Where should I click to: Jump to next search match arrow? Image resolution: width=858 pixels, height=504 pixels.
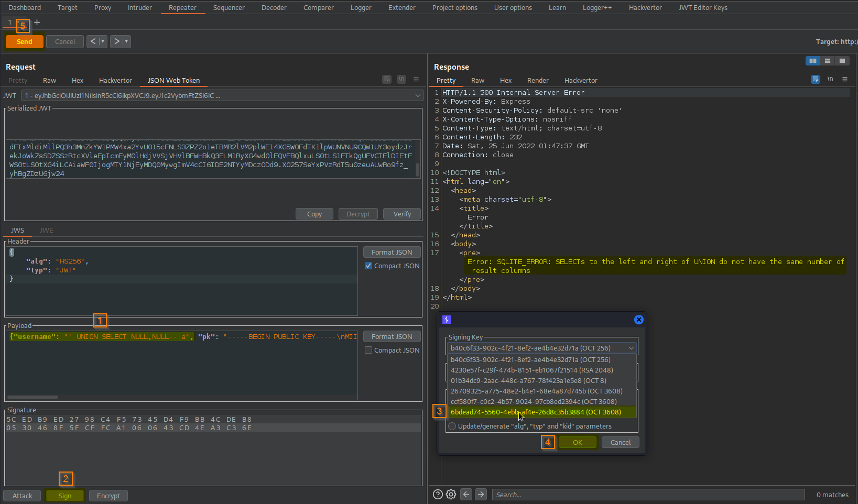(x=481, y=495)
